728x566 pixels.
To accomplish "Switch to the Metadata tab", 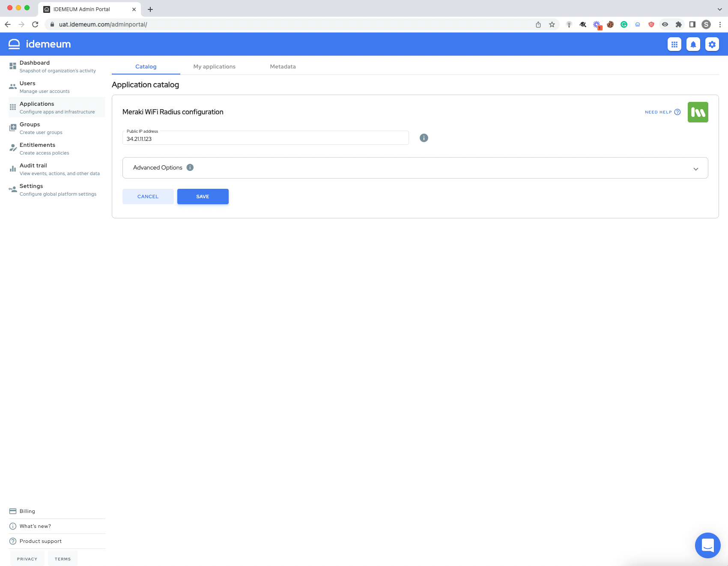I will click(283, 66).
